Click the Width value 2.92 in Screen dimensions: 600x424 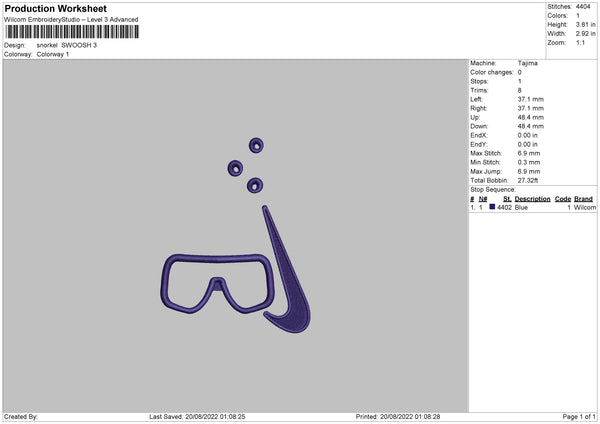coord(585,34)
